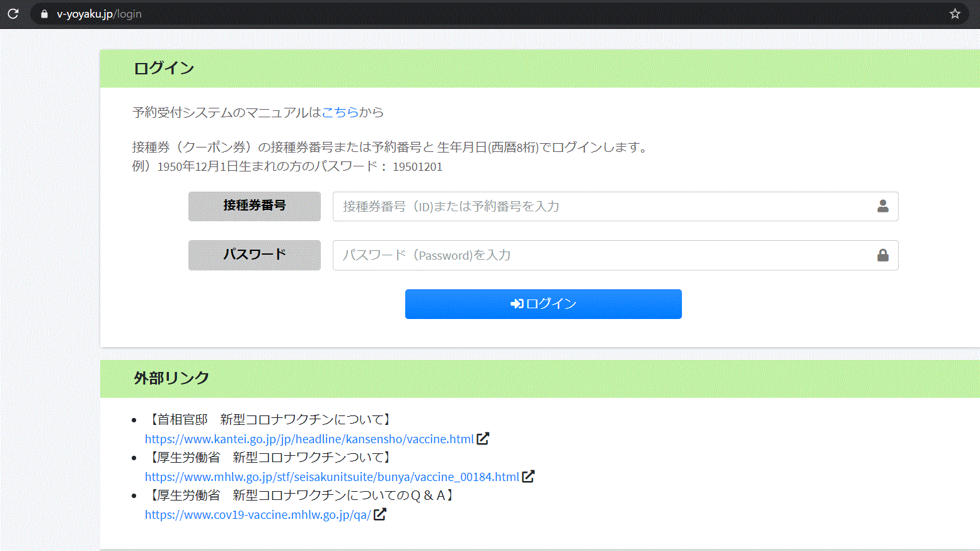The height and width of the screenshot is (551, 980).
Task: Open the kantei.go.jp vaccine link
Action: pyautogui.click(x=309, y=439)
